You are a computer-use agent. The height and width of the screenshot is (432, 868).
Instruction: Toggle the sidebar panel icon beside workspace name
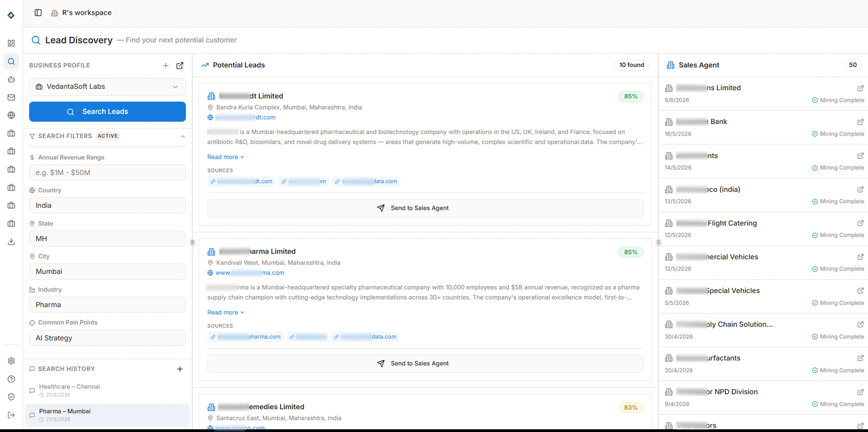pos(38,13)
